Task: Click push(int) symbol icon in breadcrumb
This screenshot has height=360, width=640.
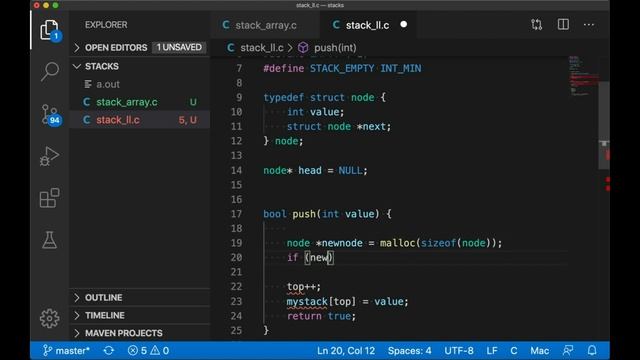Action: click(x=303, y=48)
